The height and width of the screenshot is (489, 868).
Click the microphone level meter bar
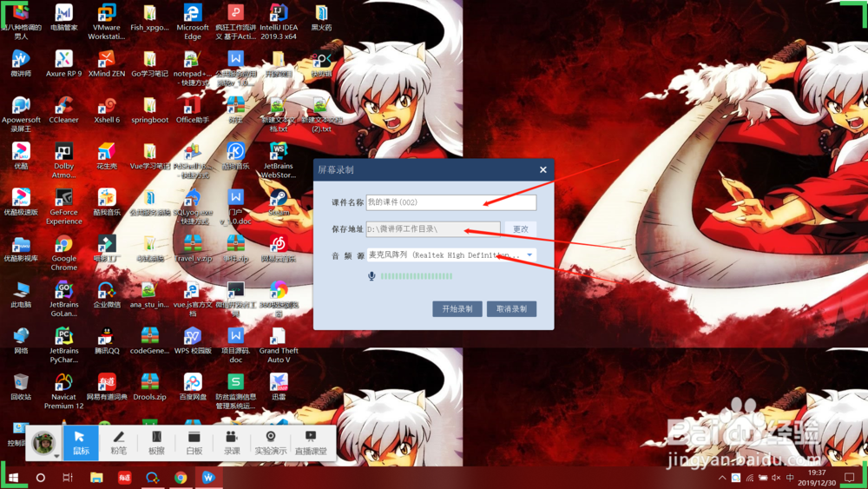pyautogui.click(x=417, y=276)
